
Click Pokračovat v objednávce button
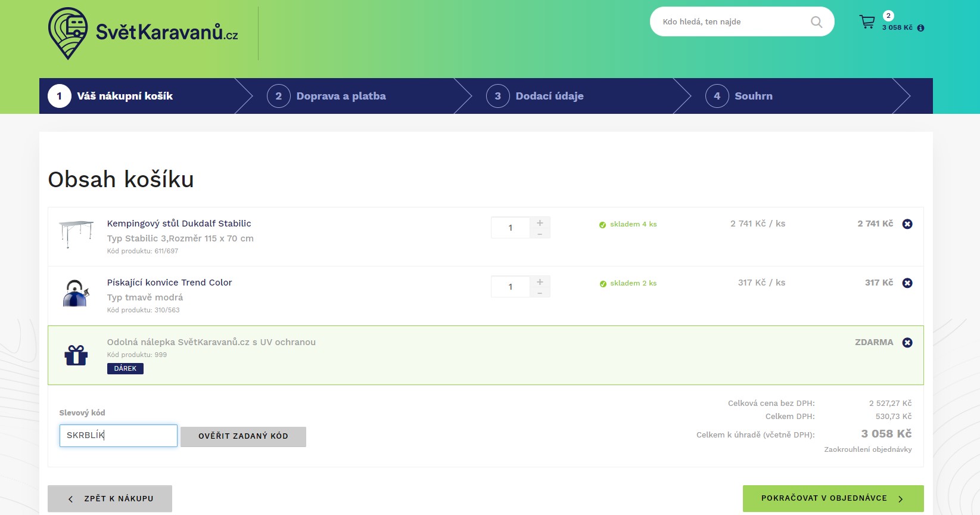(x=833, y=498)
